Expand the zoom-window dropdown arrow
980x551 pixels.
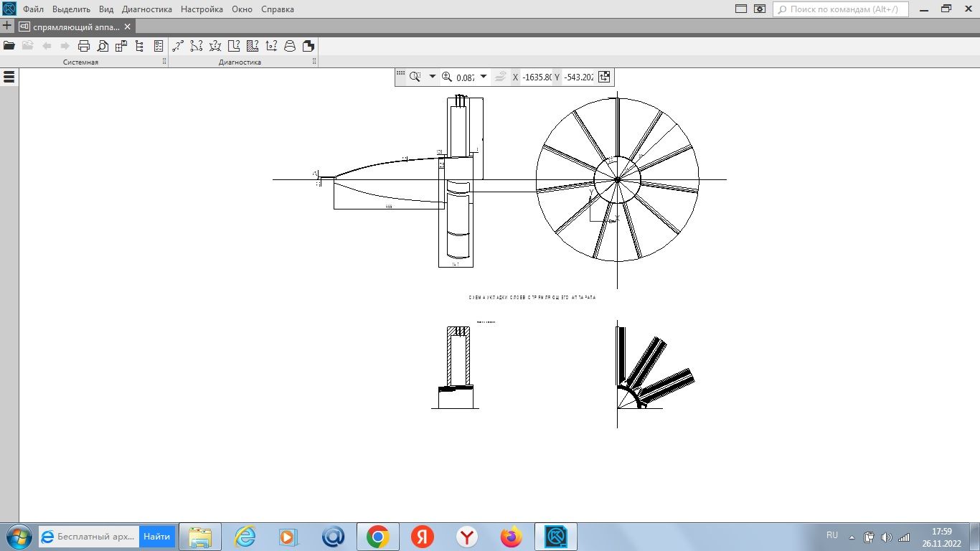coord(432,77)
